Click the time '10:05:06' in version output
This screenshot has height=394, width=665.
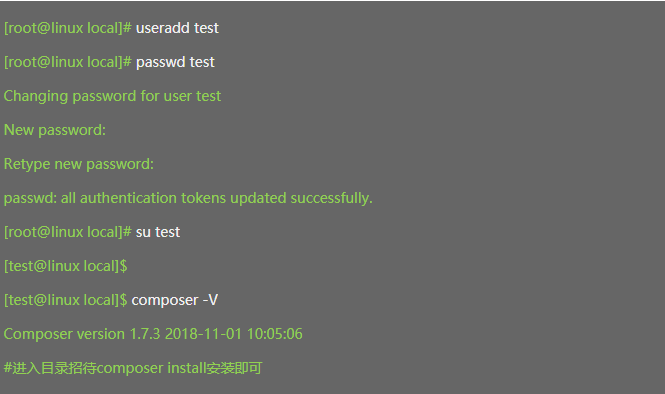(x=274, y=334)
